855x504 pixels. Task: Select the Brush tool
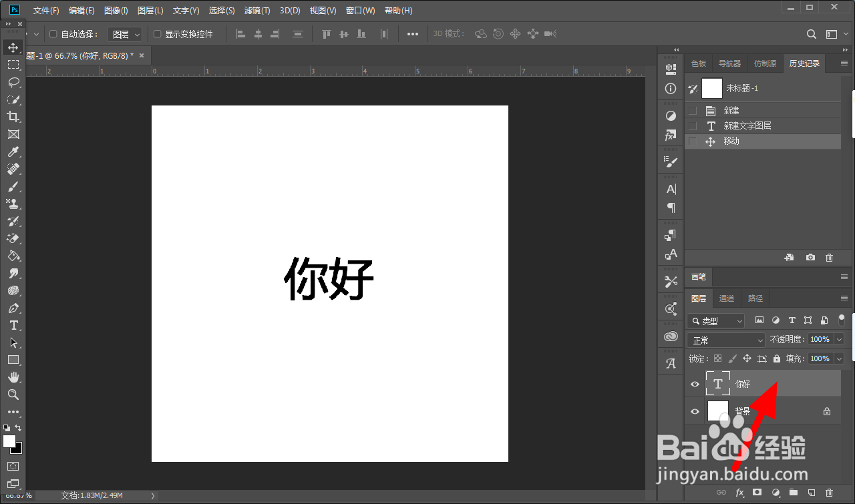13,187
